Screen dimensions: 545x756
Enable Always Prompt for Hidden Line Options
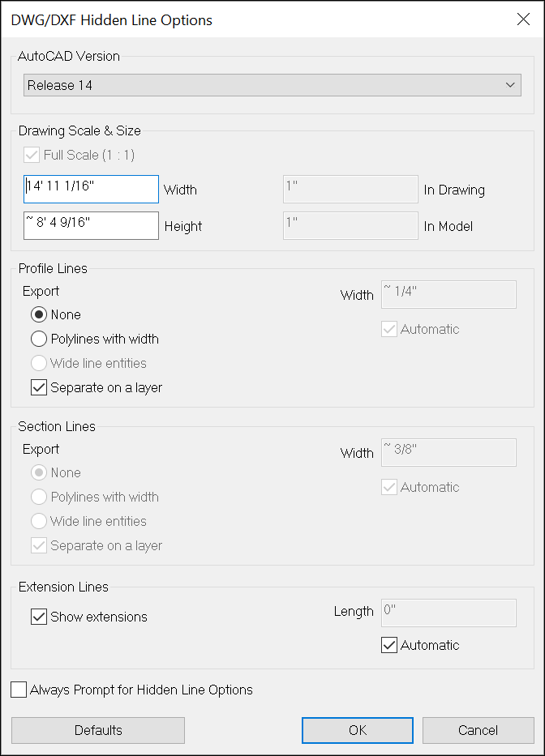click(x=19, y=690)
